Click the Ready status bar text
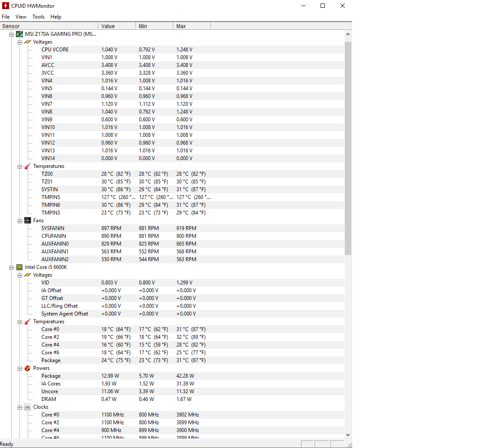Screen dimensions: 497x448 [x=6, y=444]
